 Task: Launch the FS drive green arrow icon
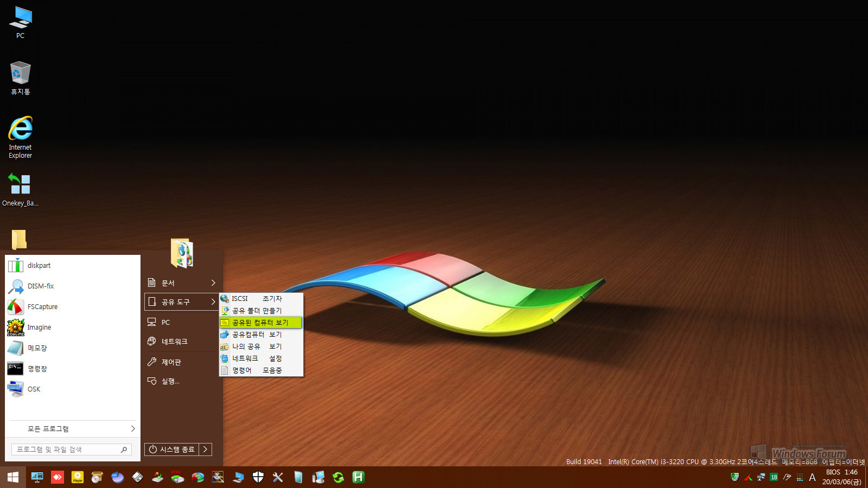177,477
